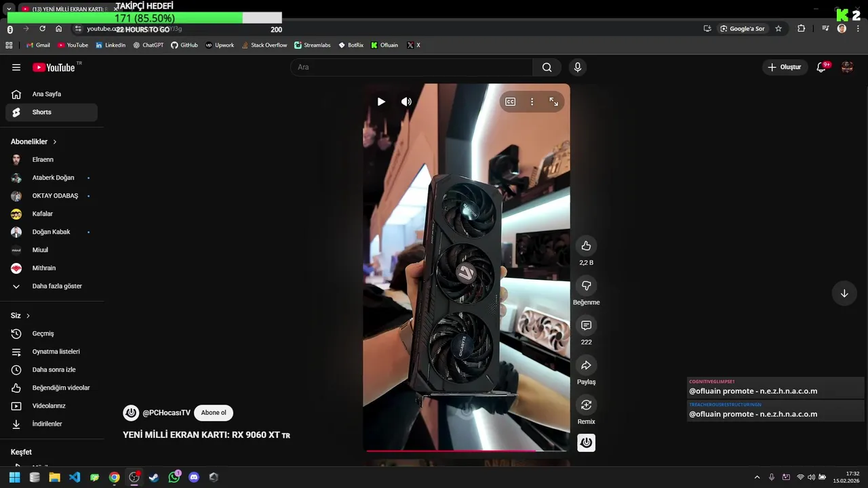Like the Short with thumbs up

tap(587, 246)
